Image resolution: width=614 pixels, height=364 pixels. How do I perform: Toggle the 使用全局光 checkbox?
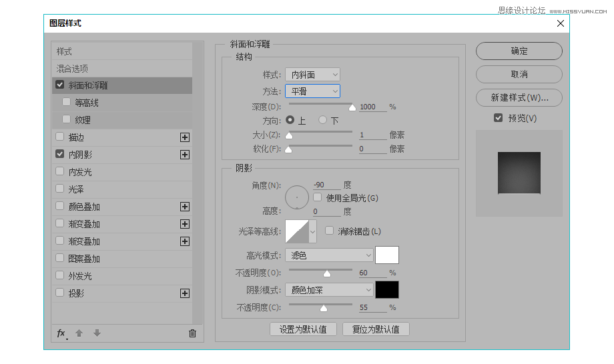point(318,197)
